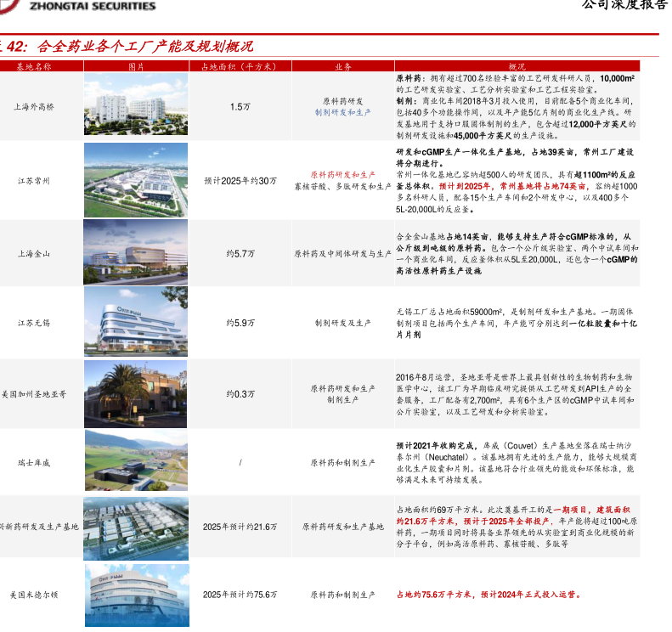Click the 占地面积（平方米） column header
This screenshot has width=672, height=632.
click(x=240, y=65)
